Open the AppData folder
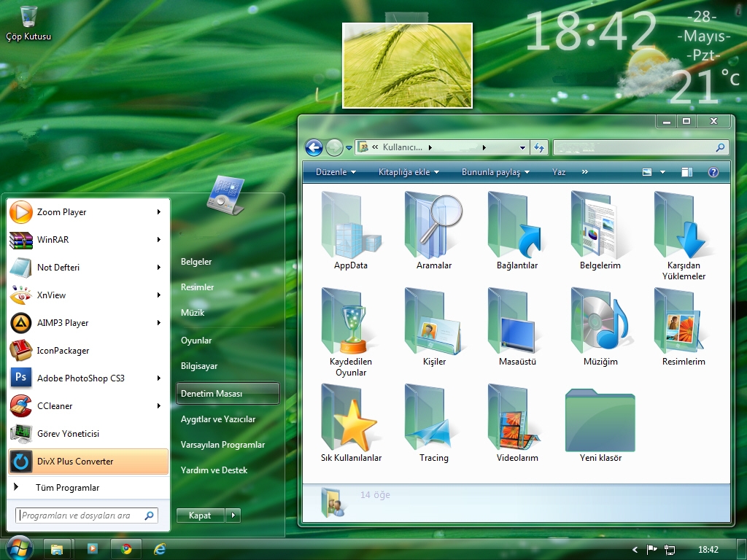Screen dimensions: 747x560 pos(351,231)
